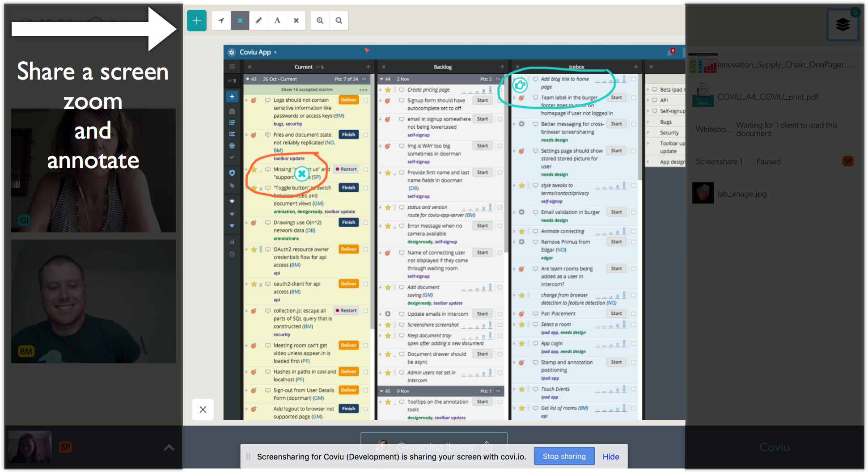Select the Screenshare 1 paused item
Screen dimensions: 868x473
[x=719, y=161]
